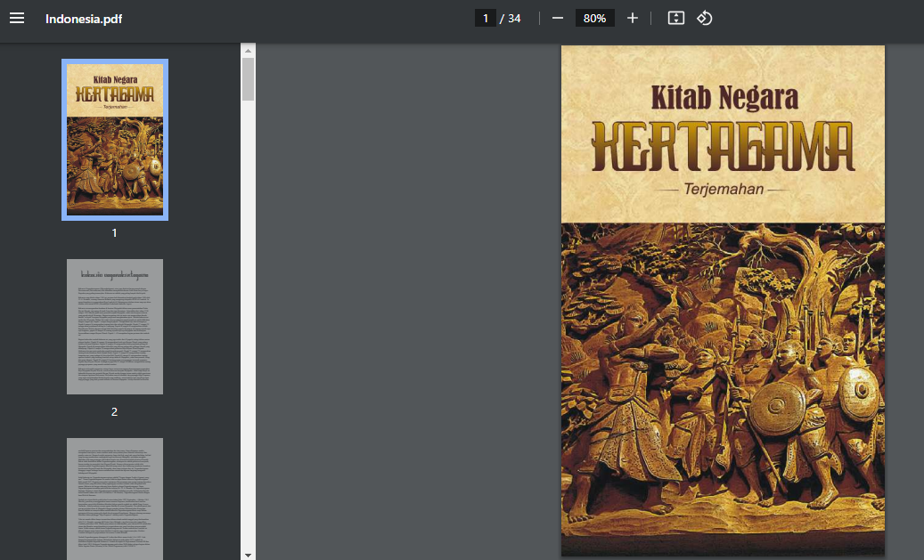Screen dimensions: 924x560
Task: Click the sidebar scrollbar up arrow
Action: click(249, 50)
